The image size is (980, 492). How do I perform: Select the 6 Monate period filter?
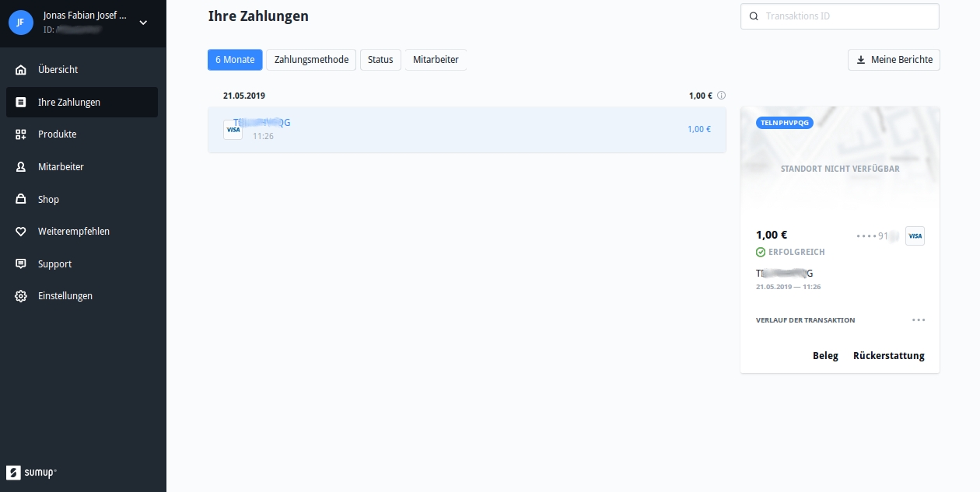point(235,60)
